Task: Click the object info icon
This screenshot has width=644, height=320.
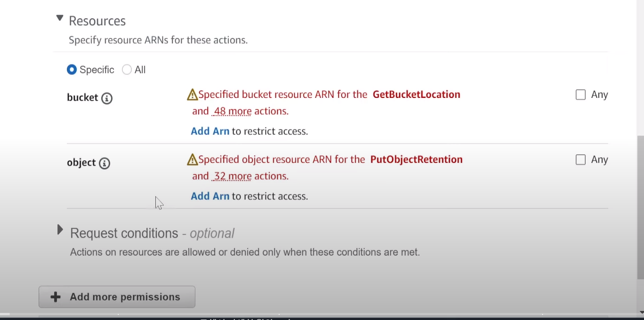Action: (105, 163)
